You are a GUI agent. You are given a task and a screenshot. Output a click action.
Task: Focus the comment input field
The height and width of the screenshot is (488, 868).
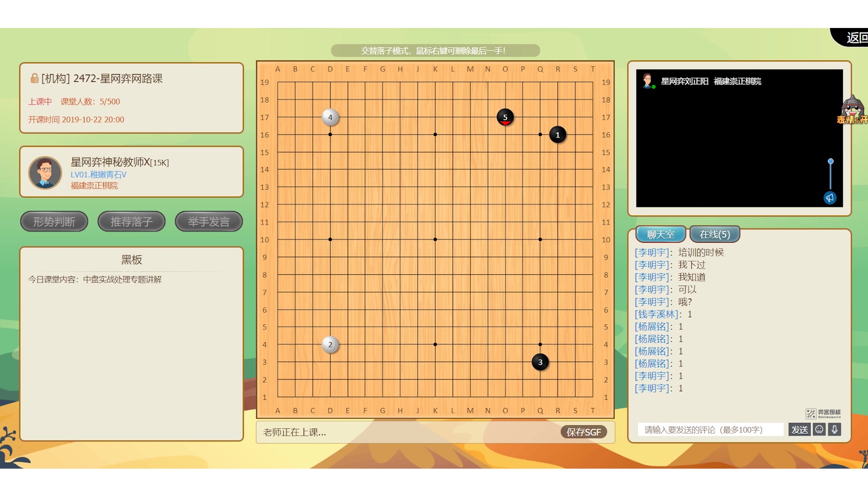coord(711,430)
